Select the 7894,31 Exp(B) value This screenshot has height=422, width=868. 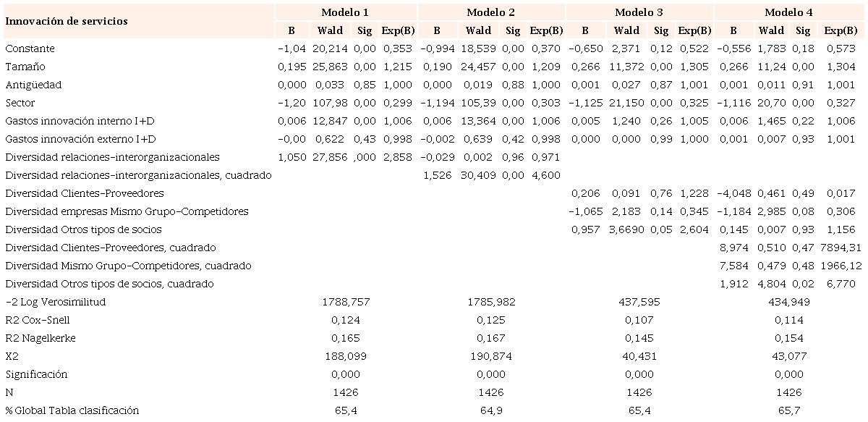point(841,248)
